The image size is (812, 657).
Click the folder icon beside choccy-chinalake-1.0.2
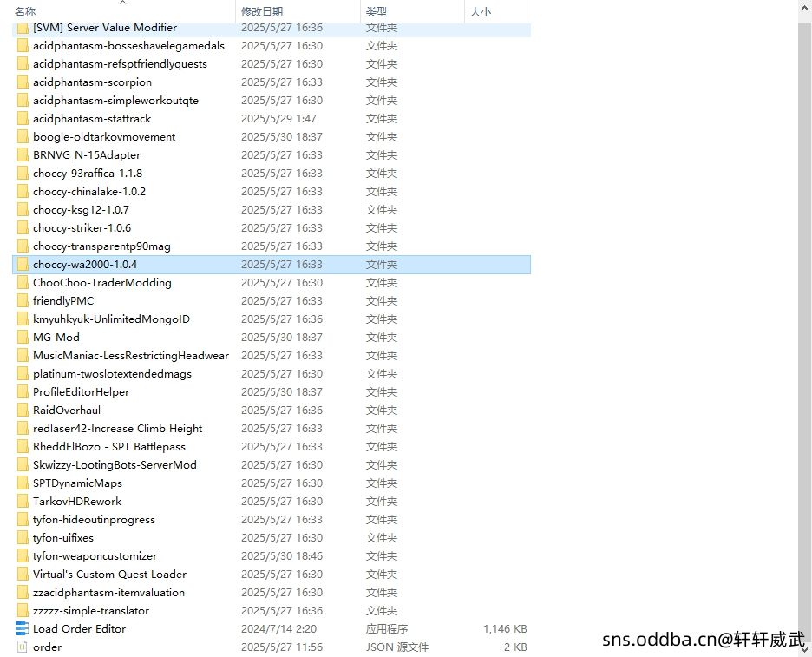(x=23, y=192)
